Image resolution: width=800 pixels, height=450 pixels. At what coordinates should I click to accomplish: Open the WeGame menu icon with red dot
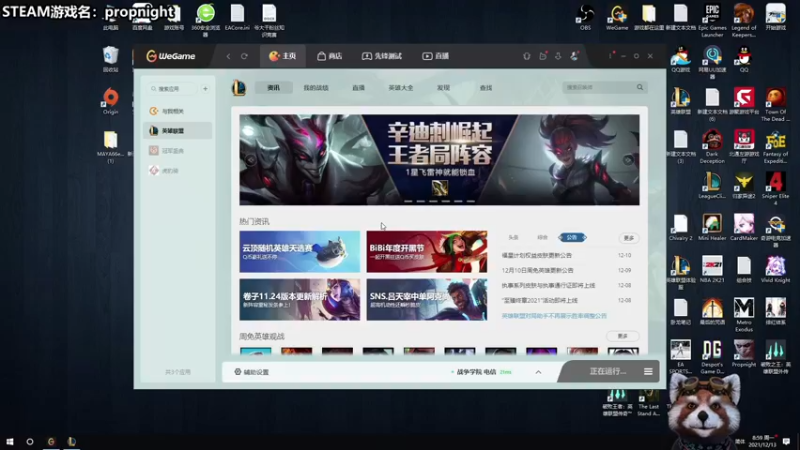pyautogui.click(x=611, y=55)
